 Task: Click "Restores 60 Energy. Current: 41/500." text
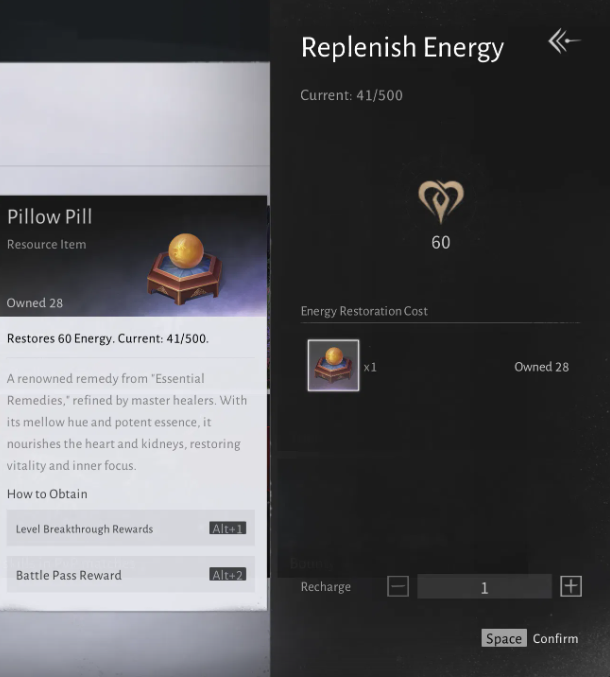click(x=107, y=338)
